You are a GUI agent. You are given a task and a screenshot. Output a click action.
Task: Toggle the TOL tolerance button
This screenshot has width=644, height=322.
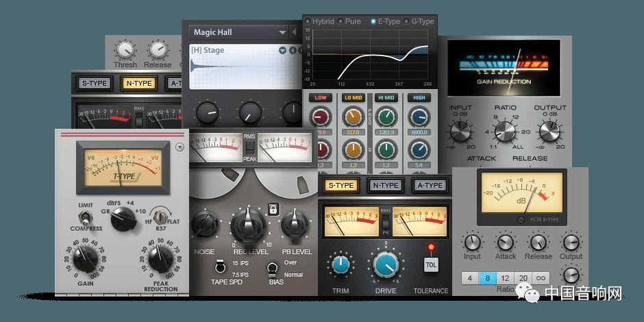tap(431, 264)
